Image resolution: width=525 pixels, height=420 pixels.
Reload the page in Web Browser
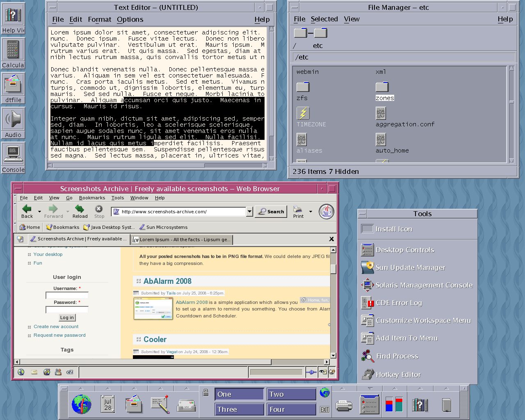coord(80,211)
